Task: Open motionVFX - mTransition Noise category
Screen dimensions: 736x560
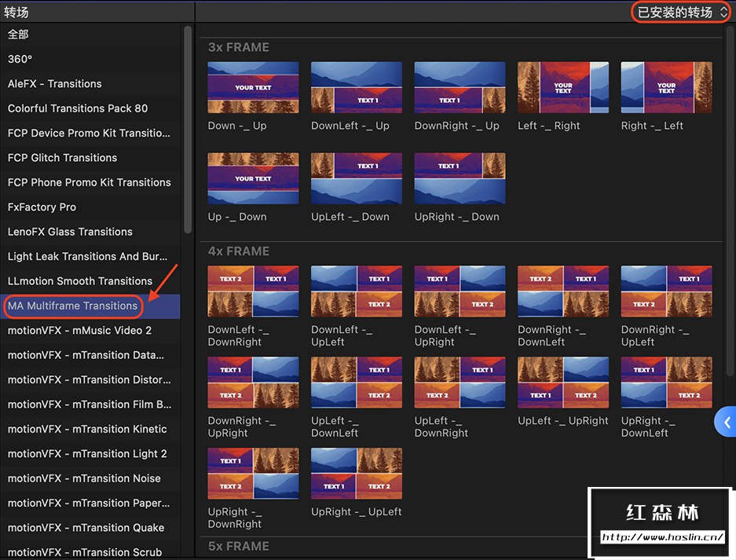Action: pos(84,478)
